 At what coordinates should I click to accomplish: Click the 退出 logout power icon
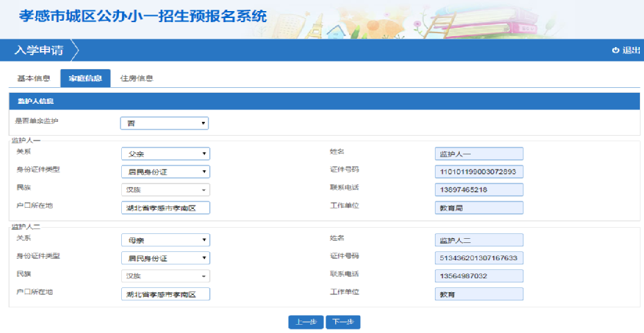[615, 51]
